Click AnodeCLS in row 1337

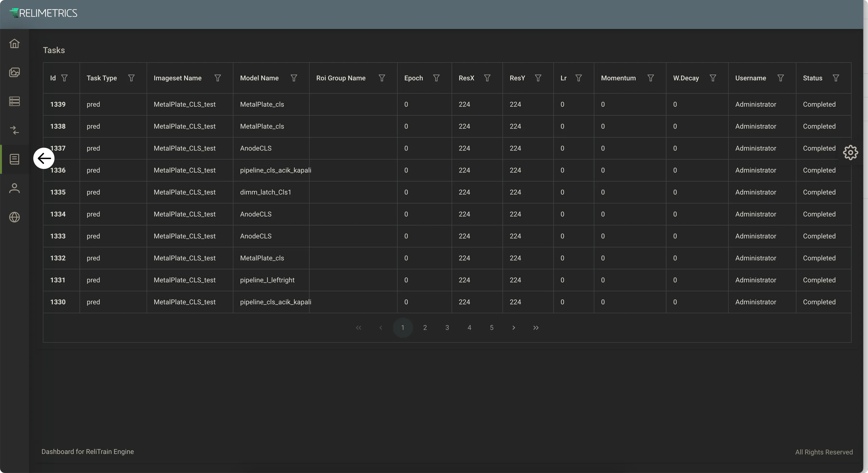tap(256, 148)
